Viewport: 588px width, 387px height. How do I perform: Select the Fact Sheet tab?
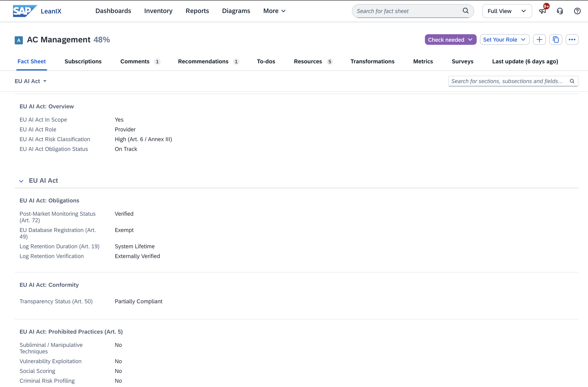tap(32, 62)
